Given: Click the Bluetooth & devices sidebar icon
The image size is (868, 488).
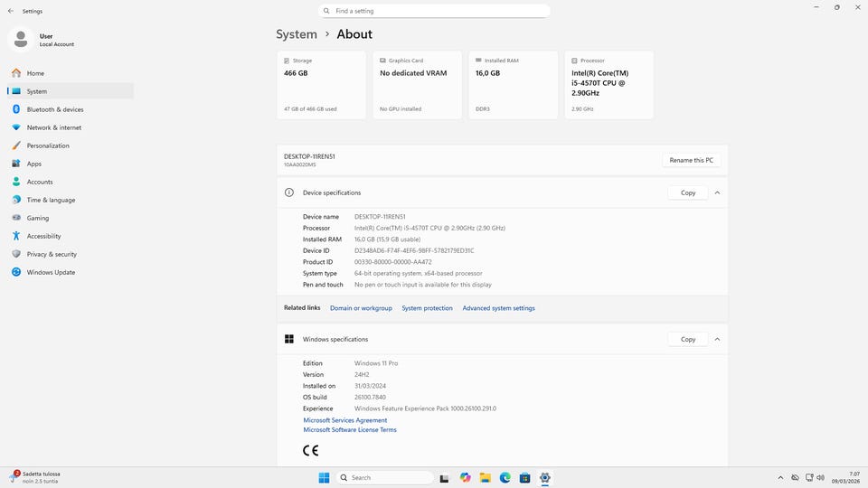Looking at the screenshot, I should pos(16,109).
